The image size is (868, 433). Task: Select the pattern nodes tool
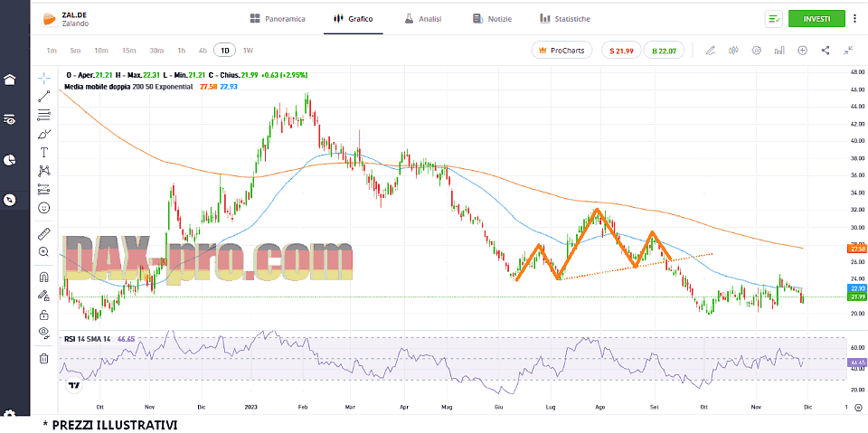(44, 171)
